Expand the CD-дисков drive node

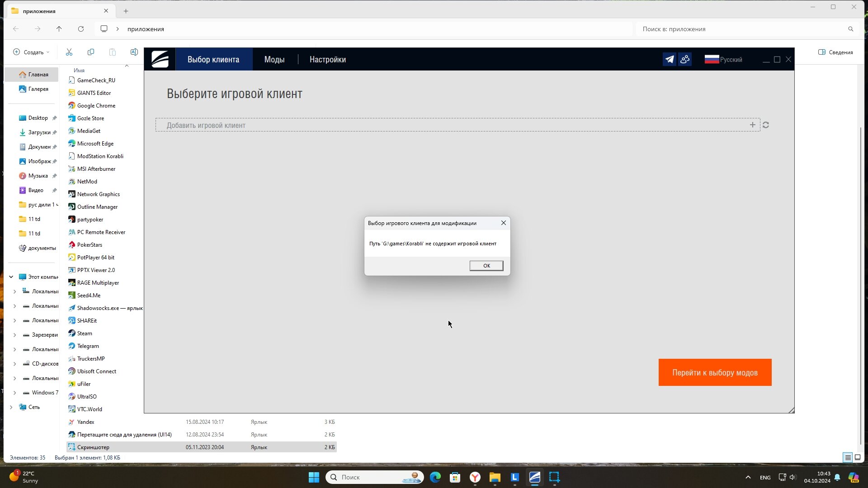click(x=14, y=364)
